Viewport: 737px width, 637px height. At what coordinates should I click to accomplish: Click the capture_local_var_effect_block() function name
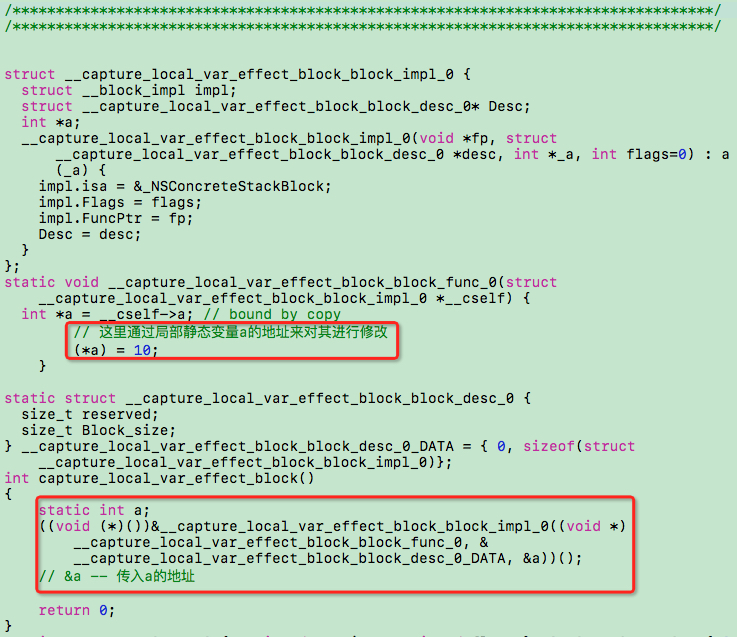[176, 478]
